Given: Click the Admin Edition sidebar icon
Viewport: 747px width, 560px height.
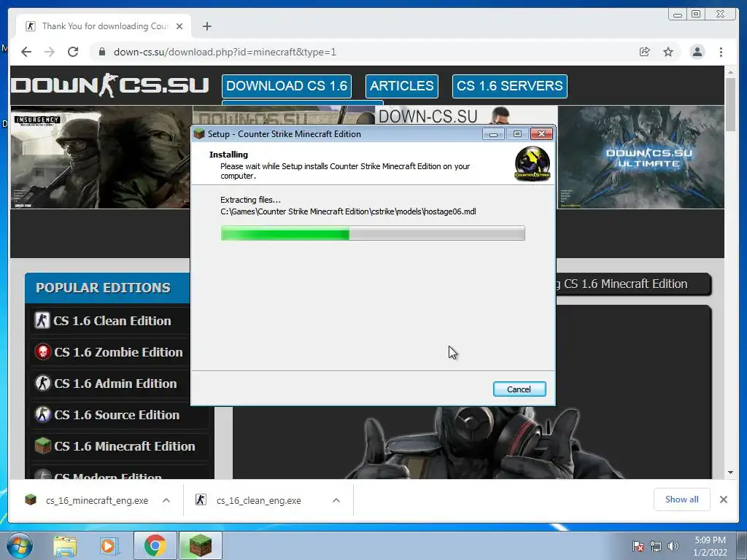Looking at the screenshot, I should (43, 384).
